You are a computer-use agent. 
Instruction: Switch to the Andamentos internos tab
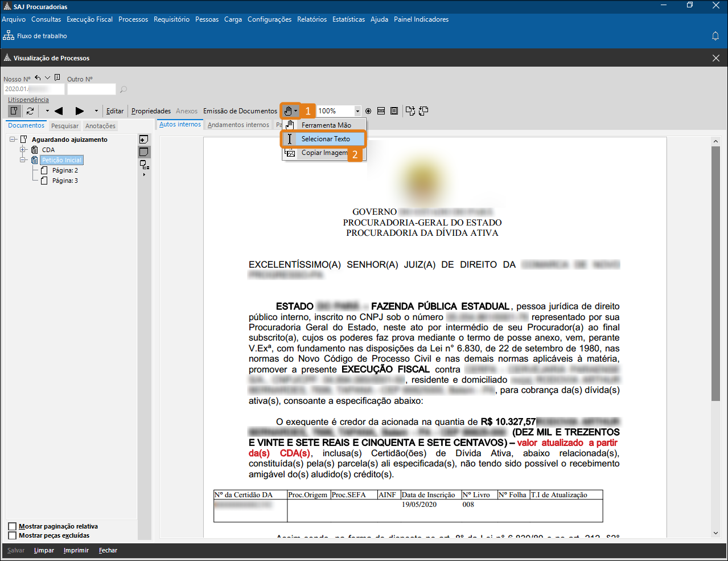point(238,125)
